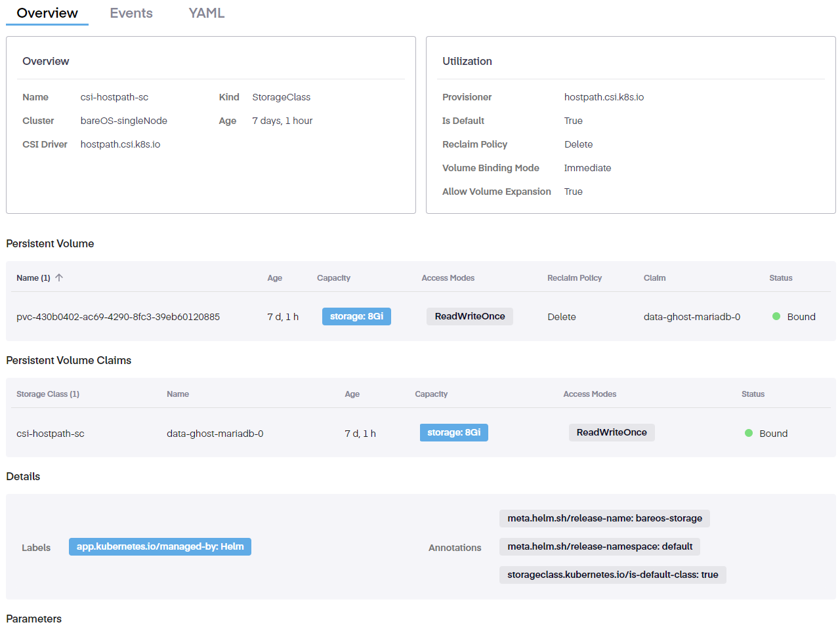840x633 pixels.
Task: Click the hostpath.csi.k8s.io CSI Driver value
Action: (120, 144)
